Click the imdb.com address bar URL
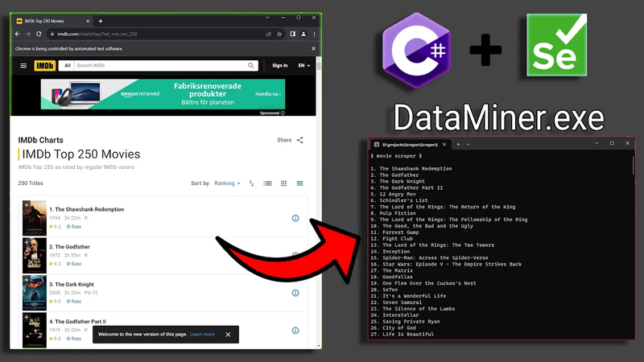The height and width of the screenshot is (362, 644). 97,34
